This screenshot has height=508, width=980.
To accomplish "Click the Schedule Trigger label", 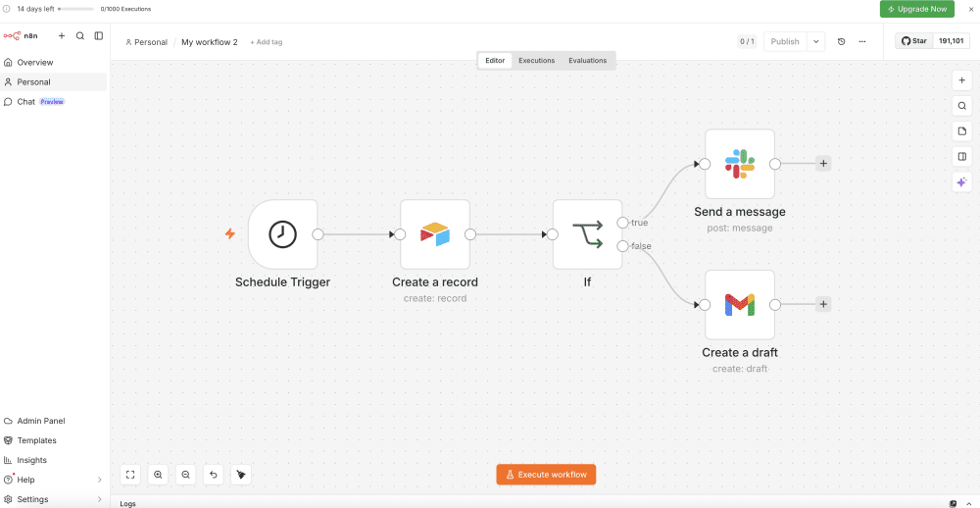I will point(282,282).
